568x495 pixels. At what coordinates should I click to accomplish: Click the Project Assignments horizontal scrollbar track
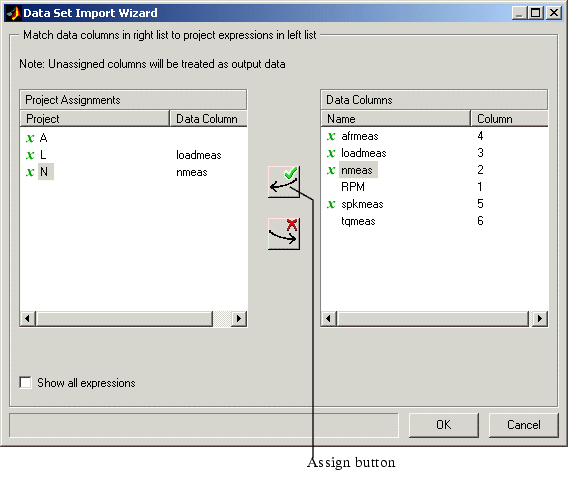pos(222,319)
